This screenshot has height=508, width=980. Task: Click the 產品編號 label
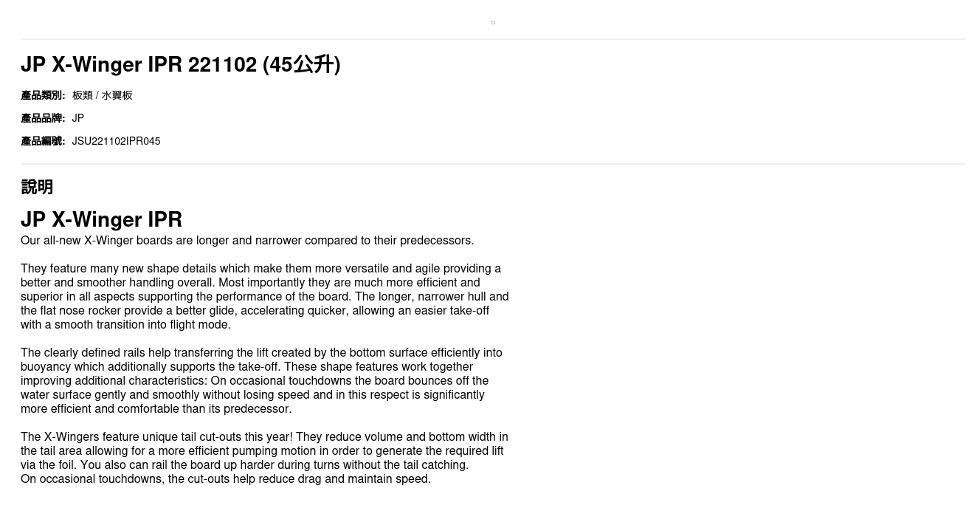(x=43, y=141)
